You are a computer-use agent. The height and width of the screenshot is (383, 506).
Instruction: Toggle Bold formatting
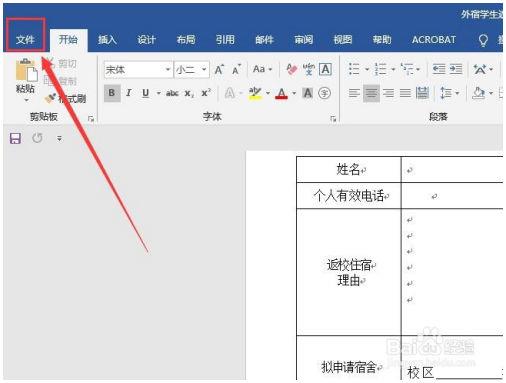click(x=112, y=93)
